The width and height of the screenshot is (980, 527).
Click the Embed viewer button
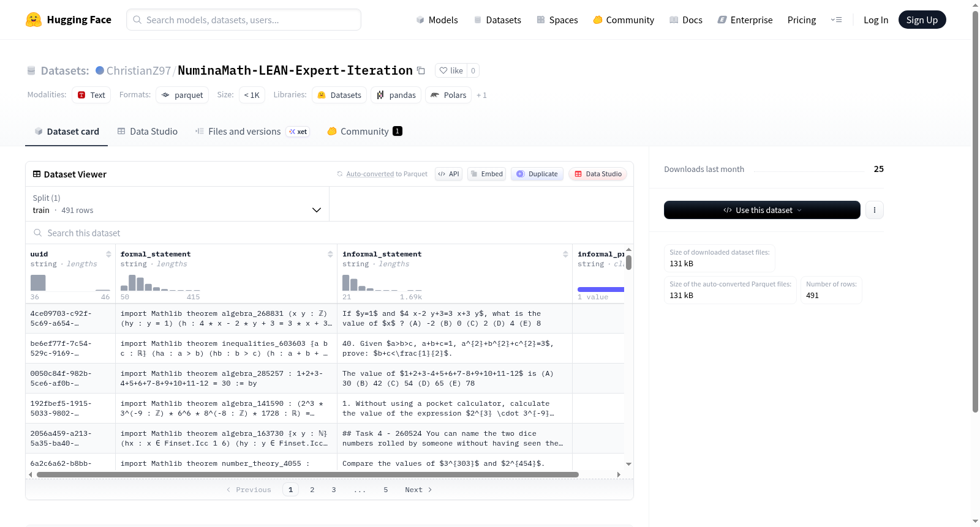[x=486, y=174]
